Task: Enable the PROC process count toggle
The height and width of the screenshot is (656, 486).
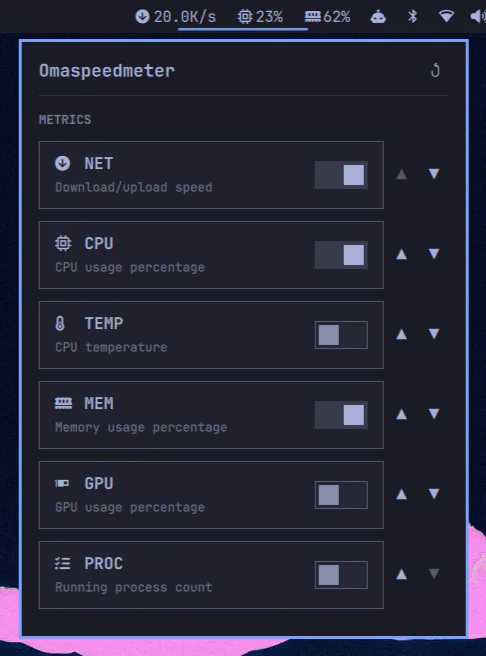Action: coord(341,575)
